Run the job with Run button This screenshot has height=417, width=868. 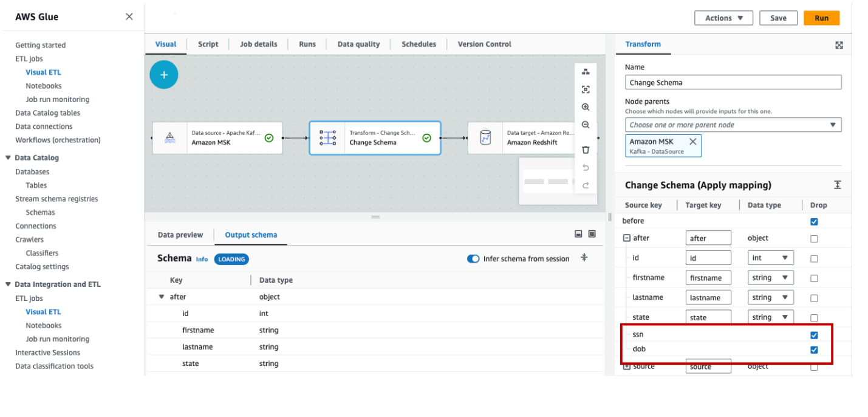821,18
